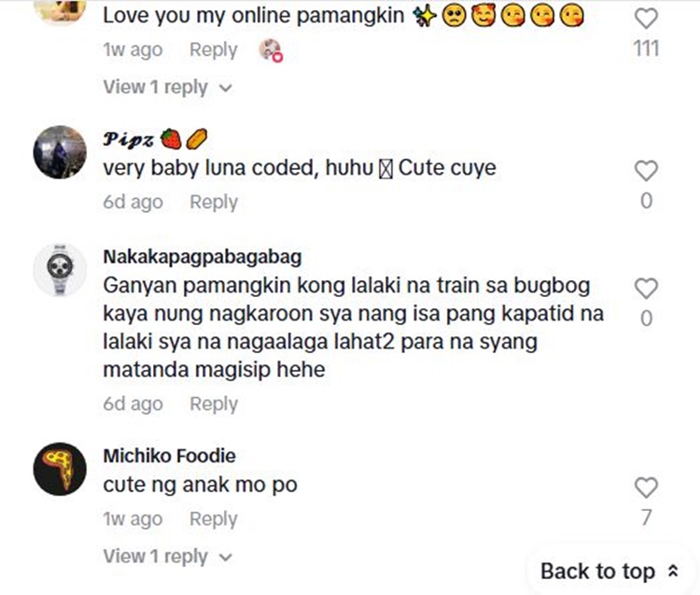The height and width of the screenshot is (595, 700).
Task: Open the Michiko Foodie username link
Action: (169, 456)
